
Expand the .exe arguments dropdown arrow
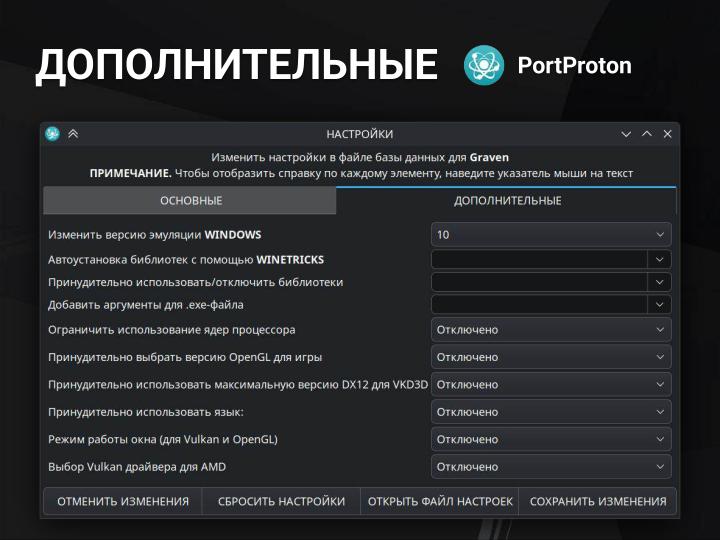click(x=659, y=304)
